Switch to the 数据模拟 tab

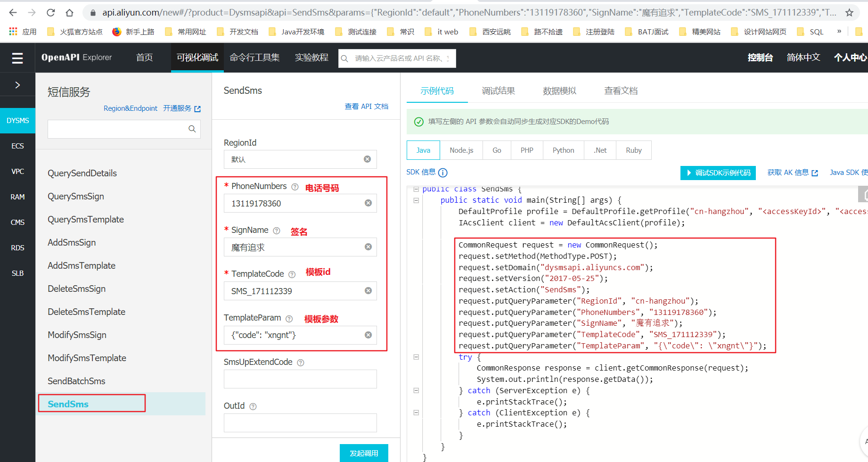point(560,91)
